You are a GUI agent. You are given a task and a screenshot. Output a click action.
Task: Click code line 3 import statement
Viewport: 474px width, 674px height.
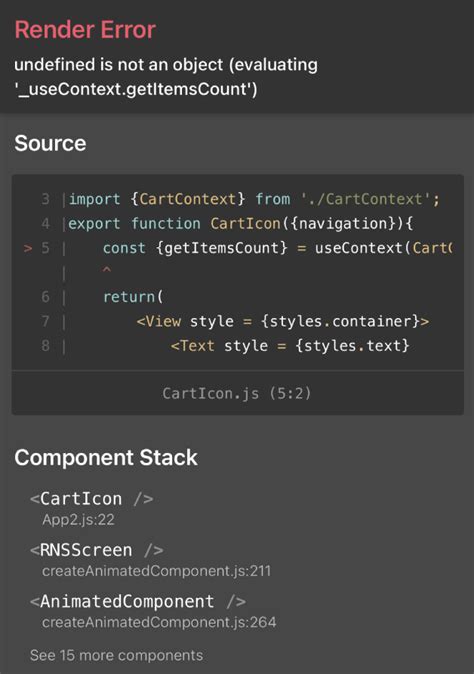click(x=254, y=199)
